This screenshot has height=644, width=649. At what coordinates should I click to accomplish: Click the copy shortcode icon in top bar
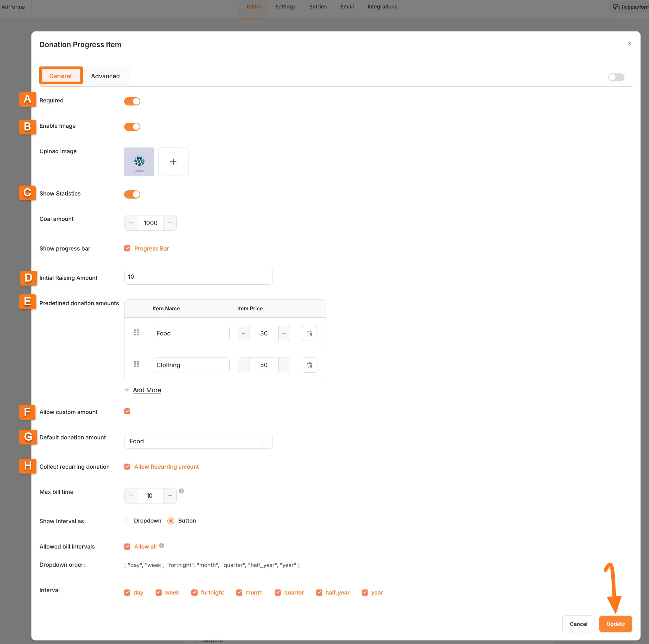616,7
